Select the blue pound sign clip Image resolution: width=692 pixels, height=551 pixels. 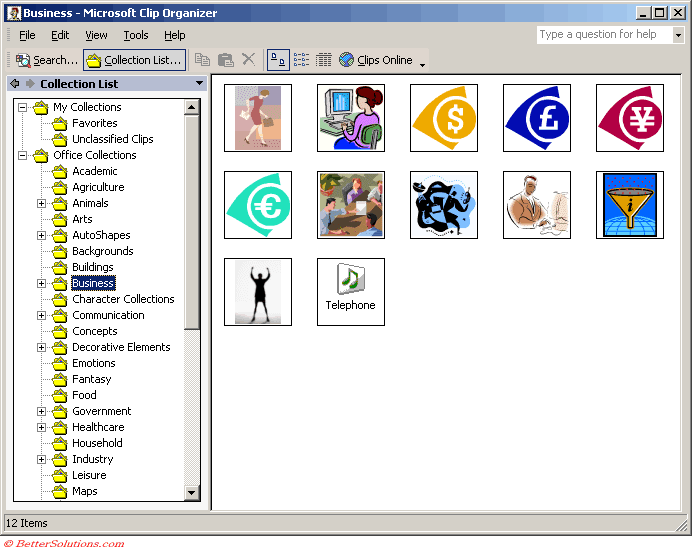click(x=537, y=118)
